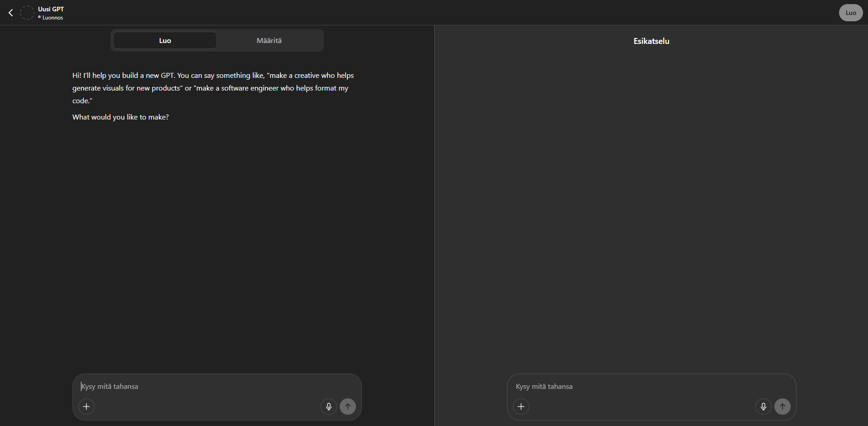
Task: Click the 'Luonnos' draft status label
Action: pos(52,18)
